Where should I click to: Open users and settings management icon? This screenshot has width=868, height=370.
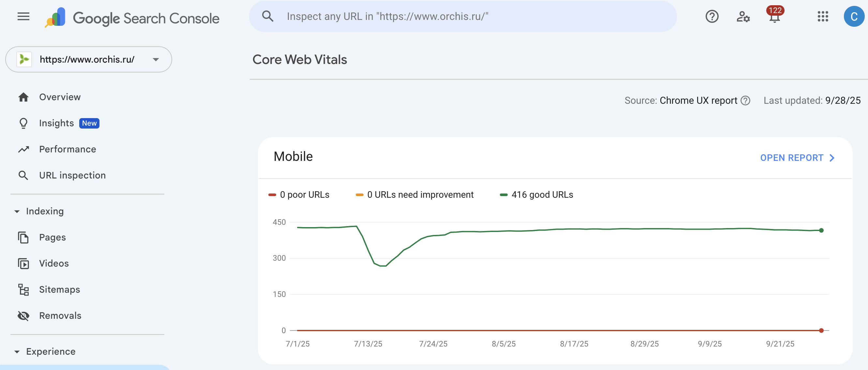coord(743,17)
